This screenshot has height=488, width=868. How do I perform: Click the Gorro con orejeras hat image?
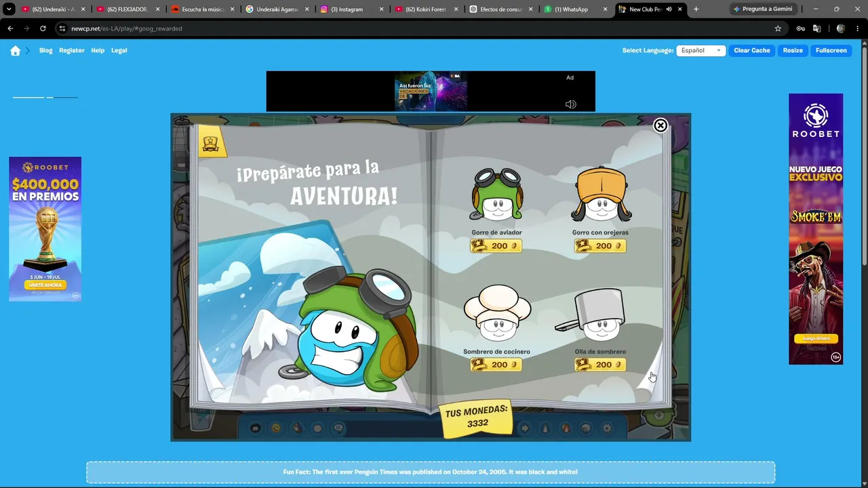[x=601, y=195]
